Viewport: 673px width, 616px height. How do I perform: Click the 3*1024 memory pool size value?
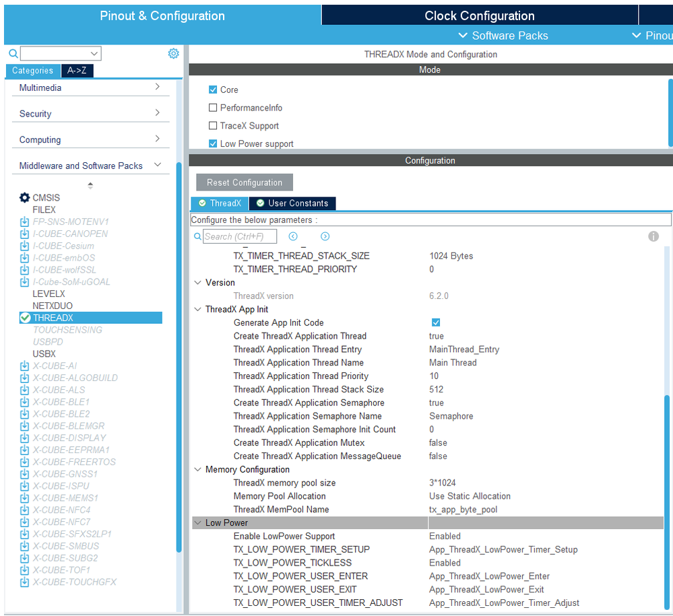click(x=443, y=483)
